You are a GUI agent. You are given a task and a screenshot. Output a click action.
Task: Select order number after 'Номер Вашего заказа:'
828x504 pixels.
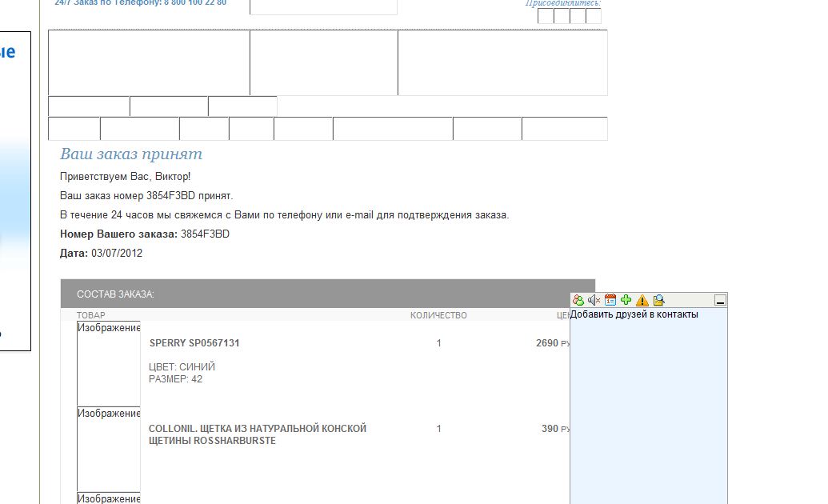tap(205, 234)
